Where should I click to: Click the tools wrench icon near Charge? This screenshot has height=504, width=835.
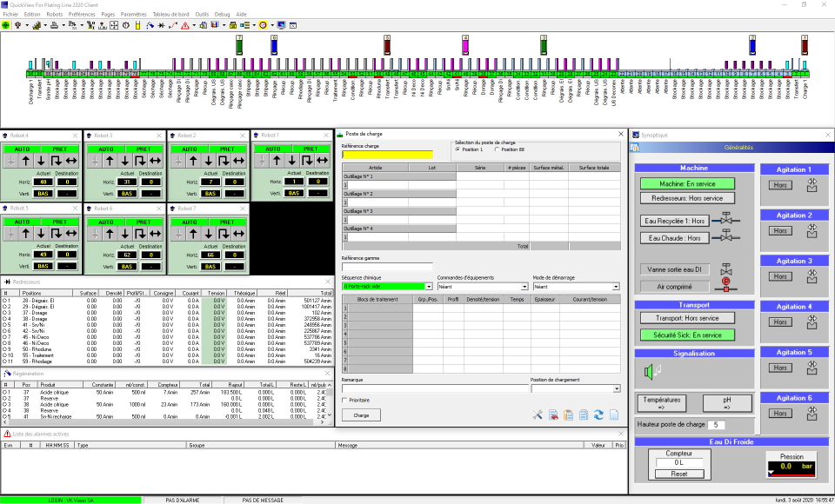tap(538, 415)
